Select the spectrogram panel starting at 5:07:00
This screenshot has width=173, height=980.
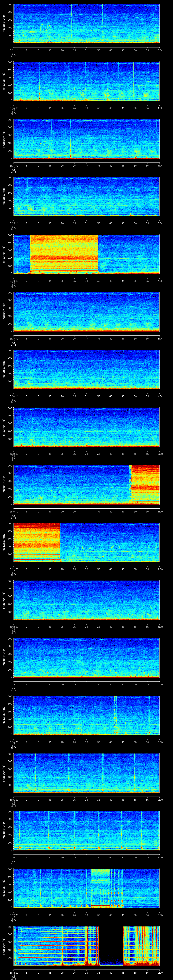(87, 312)
